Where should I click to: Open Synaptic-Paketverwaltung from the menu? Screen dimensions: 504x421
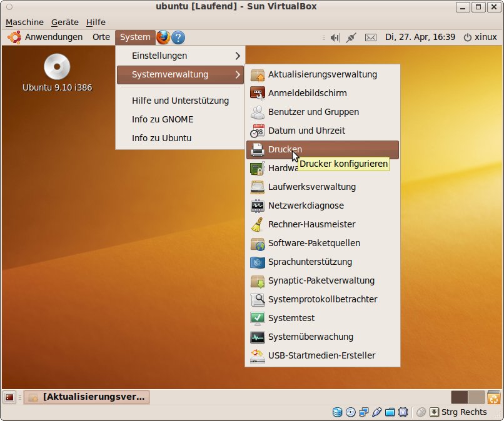[321, 280]
